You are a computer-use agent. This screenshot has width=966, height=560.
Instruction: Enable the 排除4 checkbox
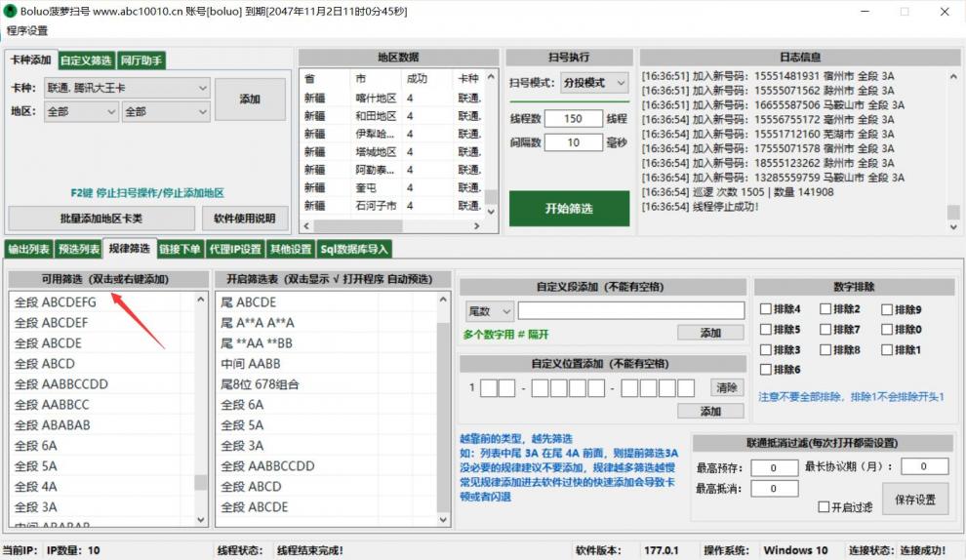coord(766,309)
